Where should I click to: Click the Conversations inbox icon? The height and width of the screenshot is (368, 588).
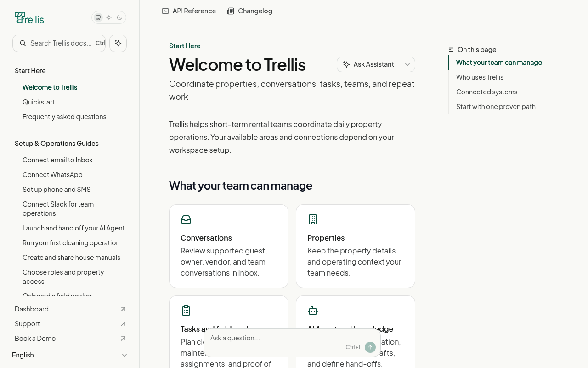tap(186, 219)
